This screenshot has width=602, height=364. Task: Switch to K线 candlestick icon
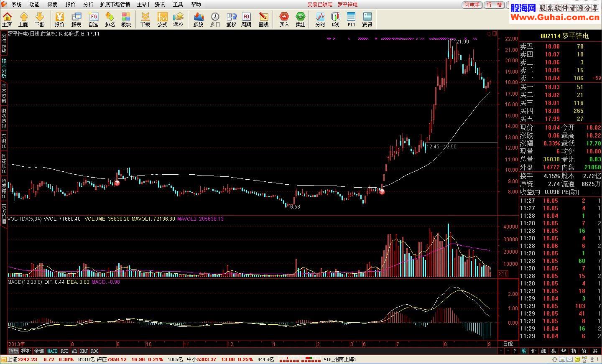point(336,20)
